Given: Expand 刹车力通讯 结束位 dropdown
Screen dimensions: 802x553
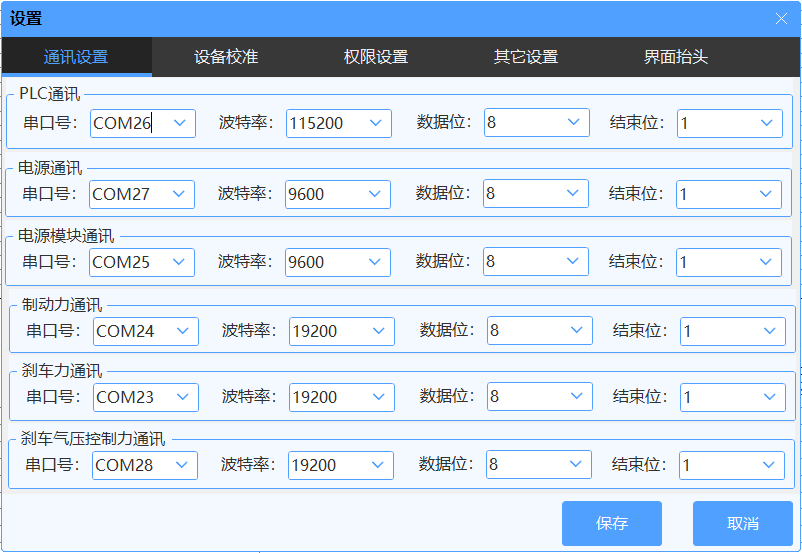Looking at the screenshot, I should (x=770, y=397).
